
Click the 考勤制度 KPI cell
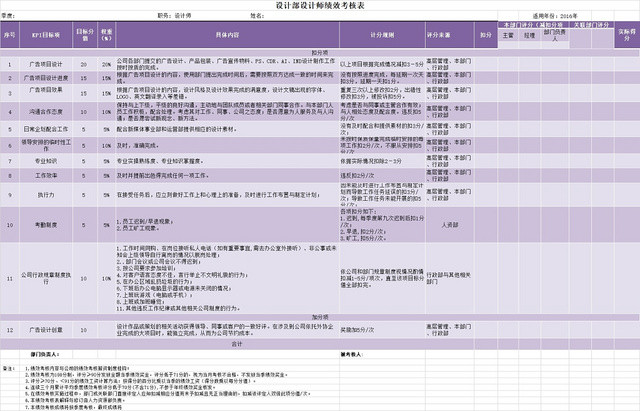[46, 225]
